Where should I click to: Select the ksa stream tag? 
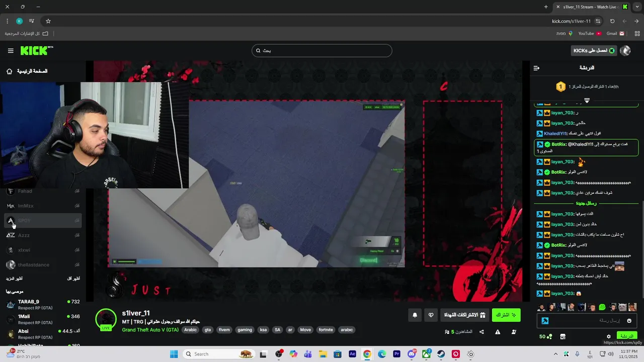[263, 330]
